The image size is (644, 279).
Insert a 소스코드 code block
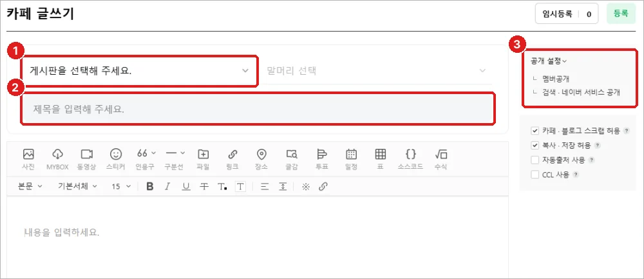(410, 159)
